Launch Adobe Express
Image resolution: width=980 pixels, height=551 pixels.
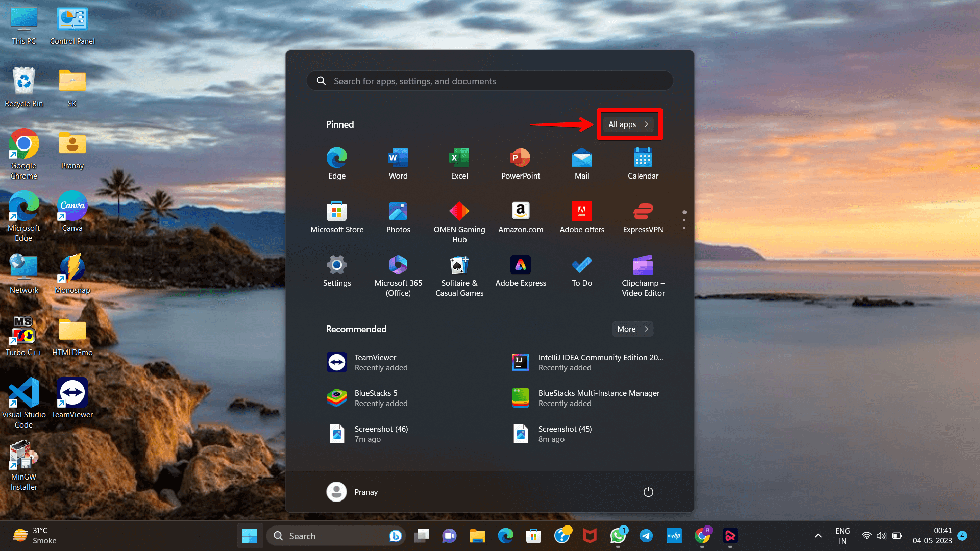521,271
